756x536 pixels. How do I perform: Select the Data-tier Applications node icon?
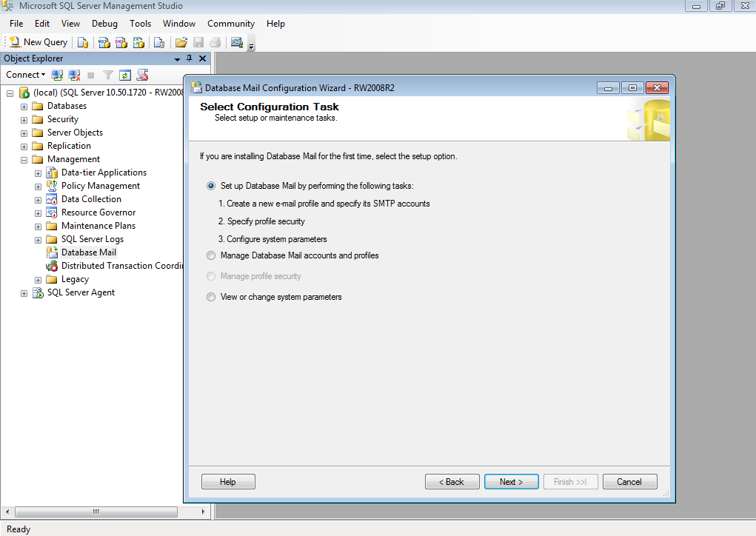pyautogui.click(x=52, y=172)
